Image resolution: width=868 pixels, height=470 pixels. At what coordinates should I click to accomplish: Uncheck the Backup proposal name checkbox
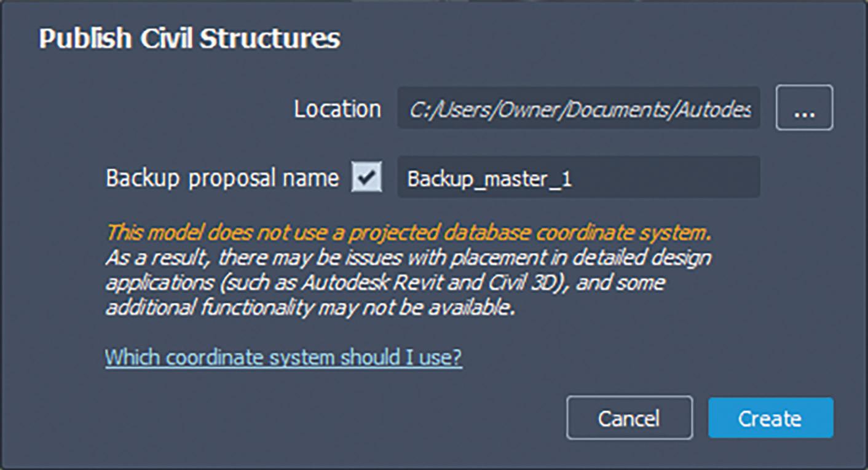coord(366,178)
